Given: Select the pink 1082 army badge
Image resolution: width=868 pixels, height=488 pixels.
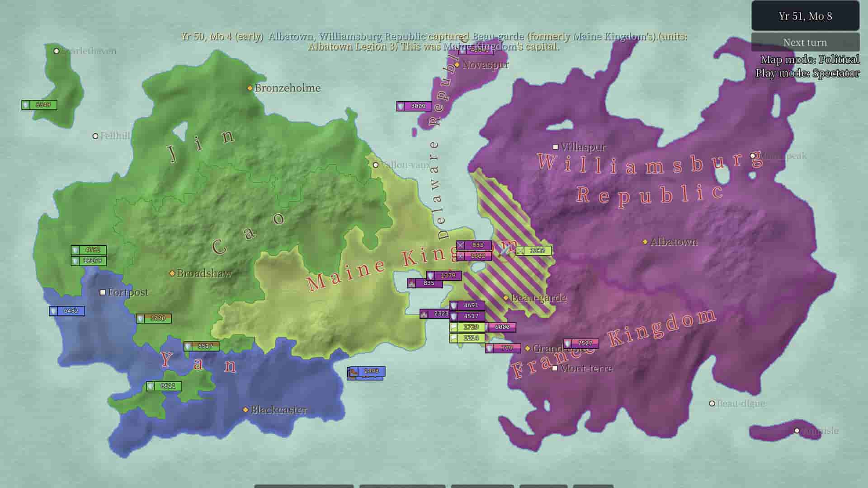Looking at the screenshot, I should tap(473, 256).
